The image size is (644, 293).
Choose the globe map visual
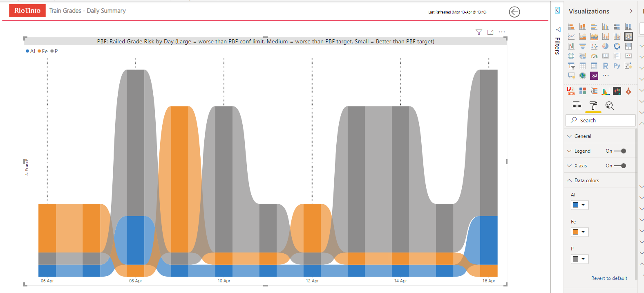point(571,56)
